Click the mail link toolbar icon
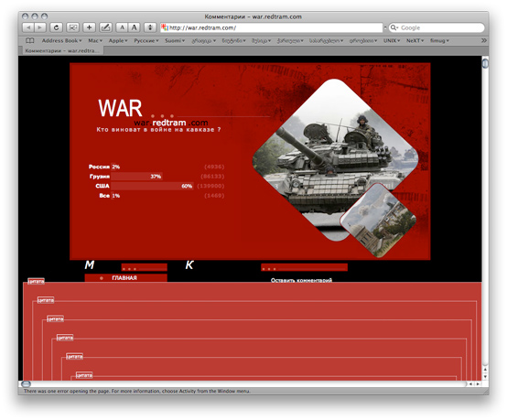Image resolution: width=507 pixels, height=420 pixels. (x=72, y=27)
